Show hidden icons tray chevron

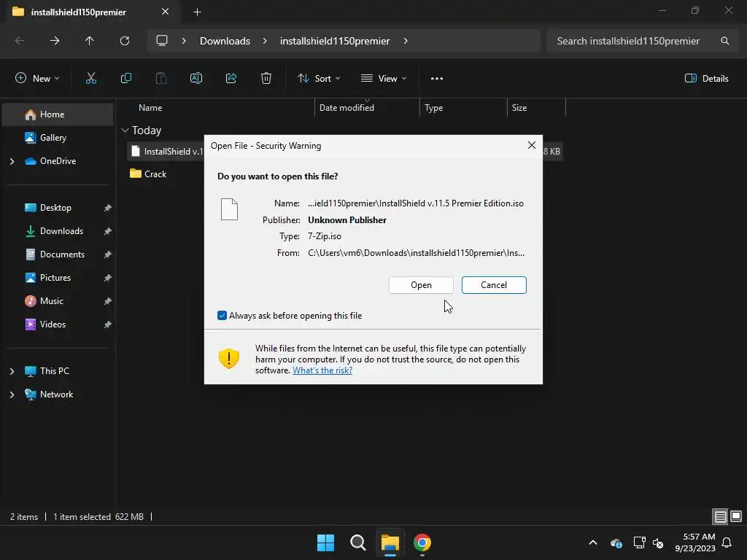tap(593, 542)
